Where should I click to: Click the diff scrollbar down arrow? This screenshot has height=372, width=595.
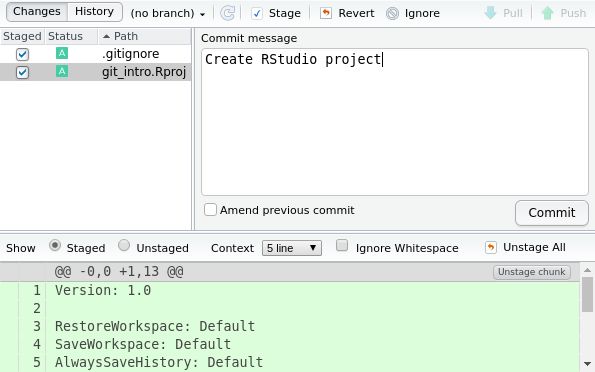tap(587, 364)
